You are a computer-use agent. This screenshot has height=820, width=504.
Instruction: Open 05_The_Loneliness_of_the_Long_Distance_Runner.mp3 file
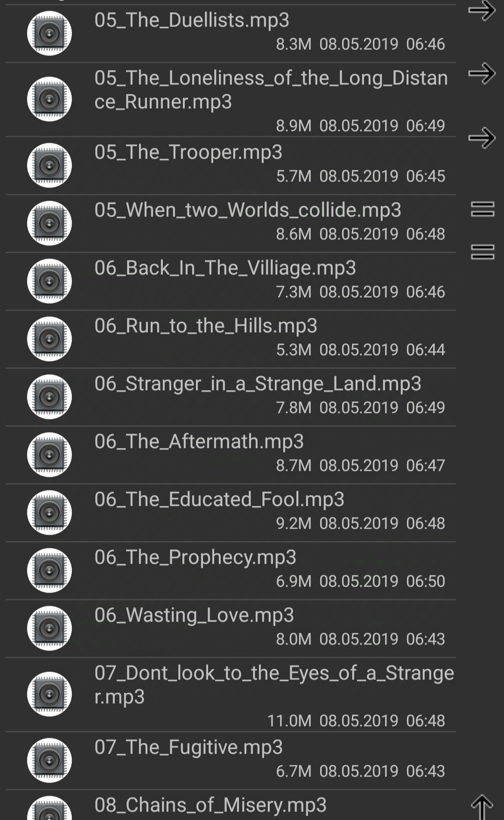231,99
